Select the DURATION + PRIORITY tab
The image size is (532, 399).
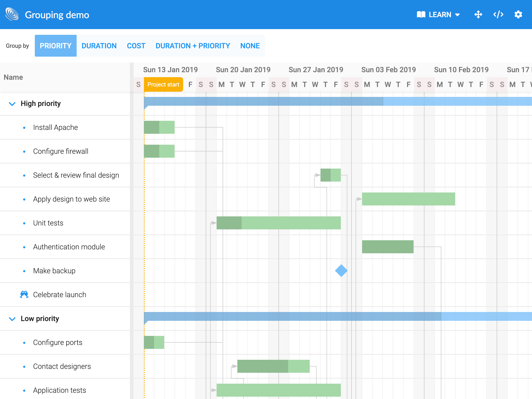click(192, 46)
